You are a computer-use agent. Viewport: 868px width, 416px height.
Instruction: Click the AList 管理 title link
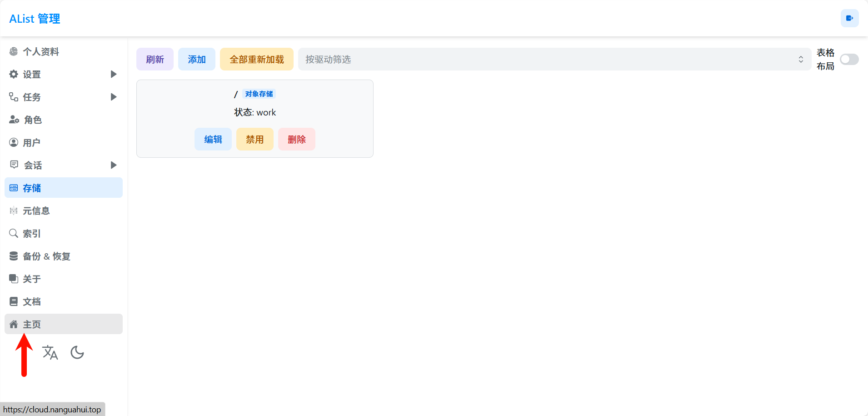[x=35, y=19]
